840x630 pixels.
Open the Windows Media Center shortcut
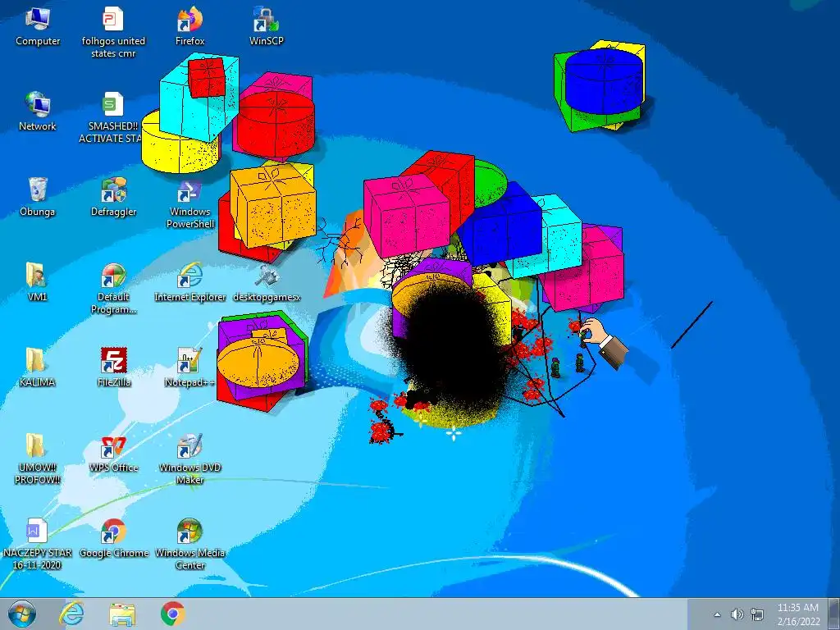[x=190, y=543]
